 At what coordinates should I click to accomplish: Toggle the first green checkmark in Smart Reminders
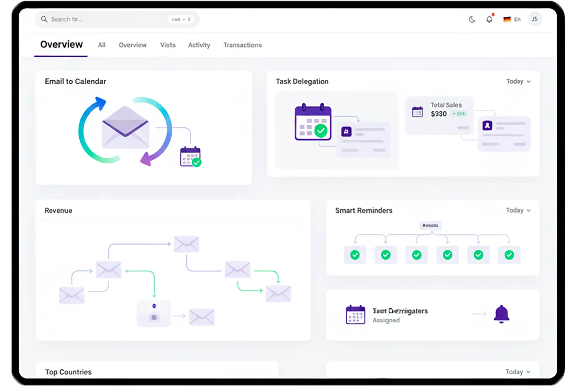point(355,255)
